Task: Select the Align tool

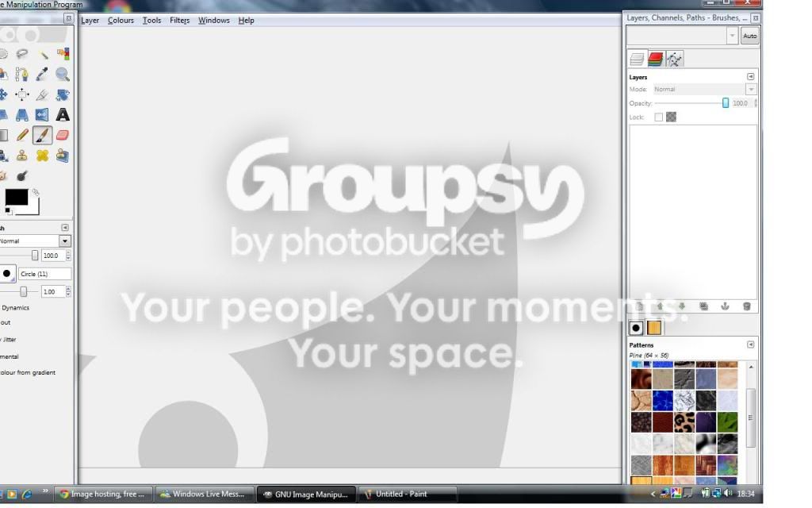Action: [x=21, y=95]
